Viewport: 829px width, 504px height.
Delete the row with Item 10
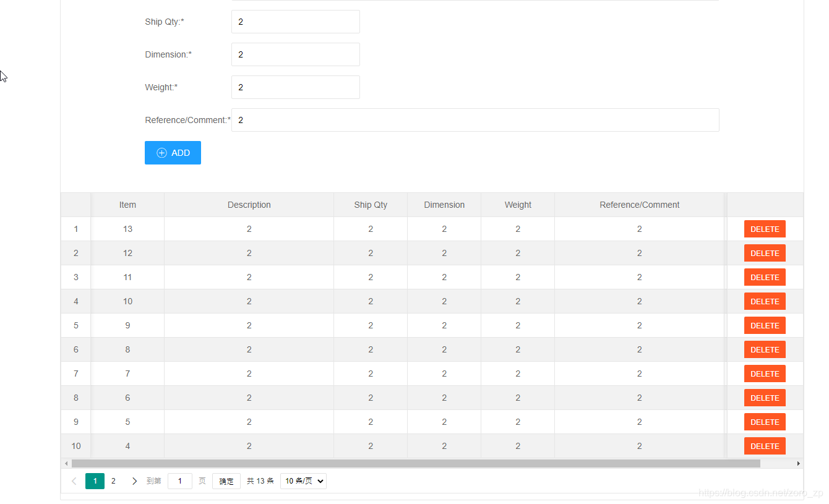[x=765, y=301]
